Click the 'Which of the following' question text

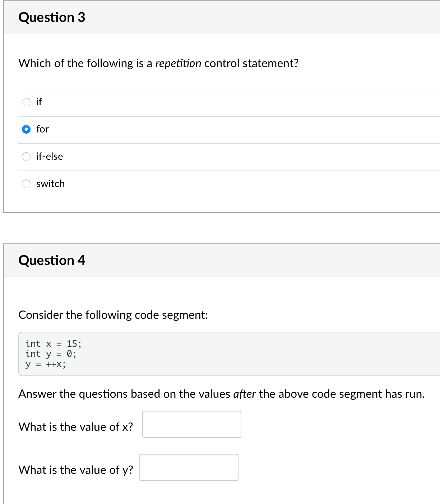[158, 64]
